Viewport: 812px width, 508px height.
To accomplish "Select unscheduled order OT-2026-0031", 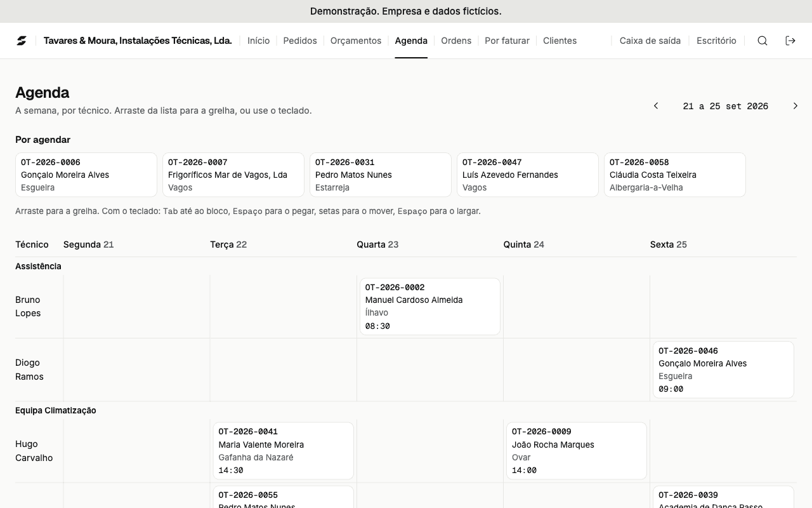I will click(381, 175).
